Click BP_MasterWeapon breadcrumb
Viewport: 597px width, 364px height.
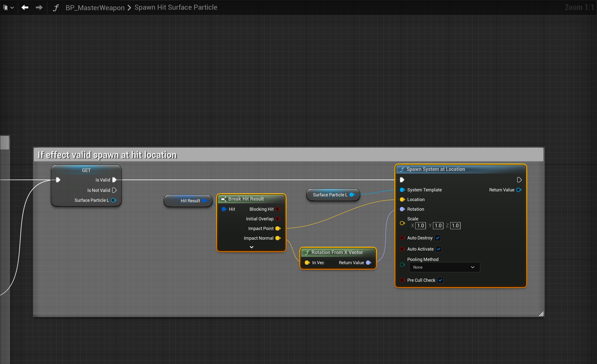pyautogui.click(x=95, y=7)
